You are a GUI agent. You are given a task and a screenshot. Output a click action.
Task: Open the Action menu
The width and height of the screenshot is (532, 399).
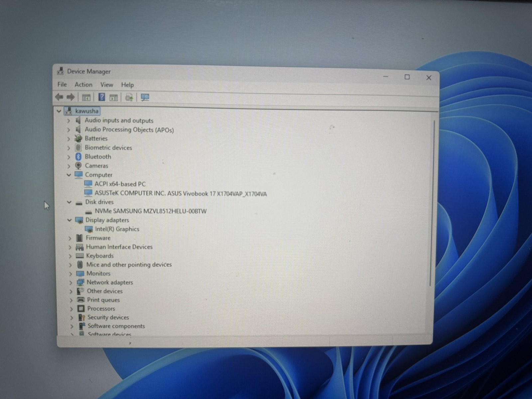pos(83,85)
